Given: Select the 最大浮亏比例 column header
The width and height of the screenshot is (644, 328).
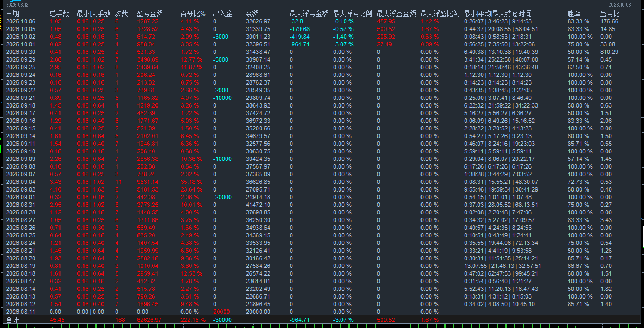Looking at the screenshot, I should [352, 14].
